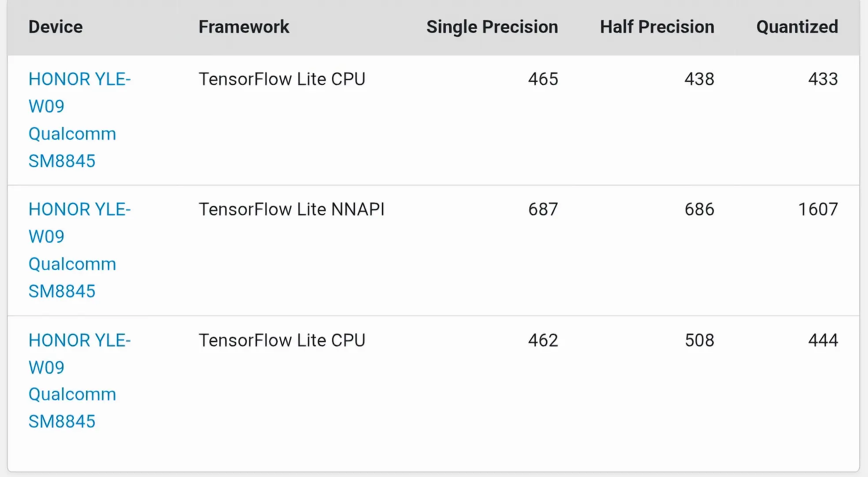Click TensorFlow Lite CPU in the 462 row
The image size is (868, 477).
pos(282,340)
